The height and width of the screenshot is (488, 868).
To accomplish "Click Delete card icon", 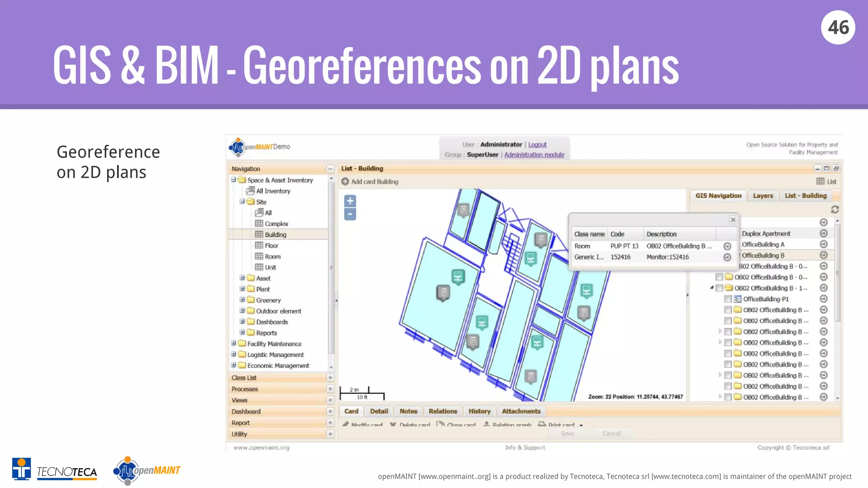I will click(x=393, y=424).
